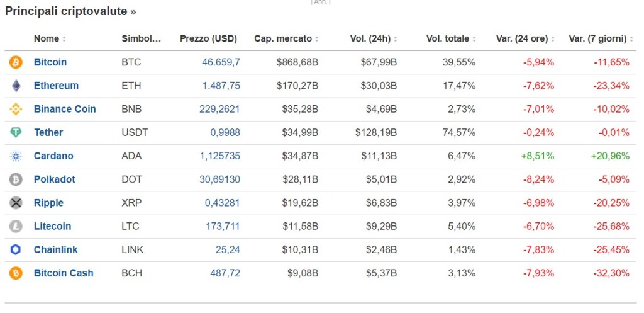This screenshot has height=313, width=644.
Task: Click the Bitcoin Cash icon
Action: (x=16, y=273)
